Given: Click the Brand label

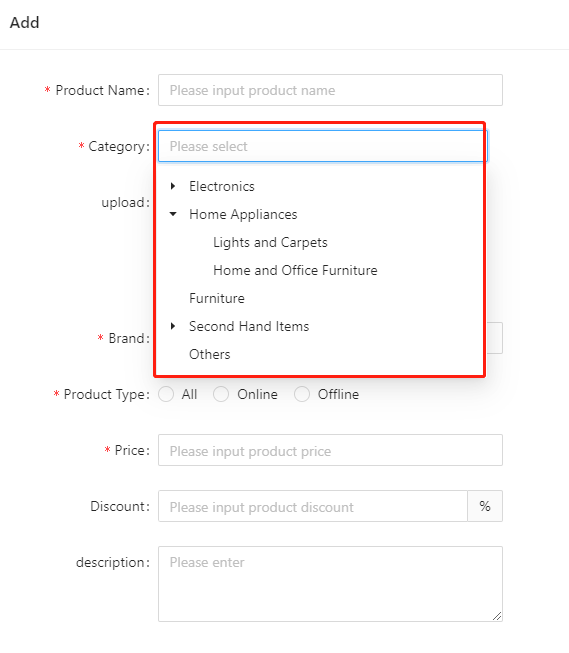Looking at the screenshot, I should click(129, 338).
